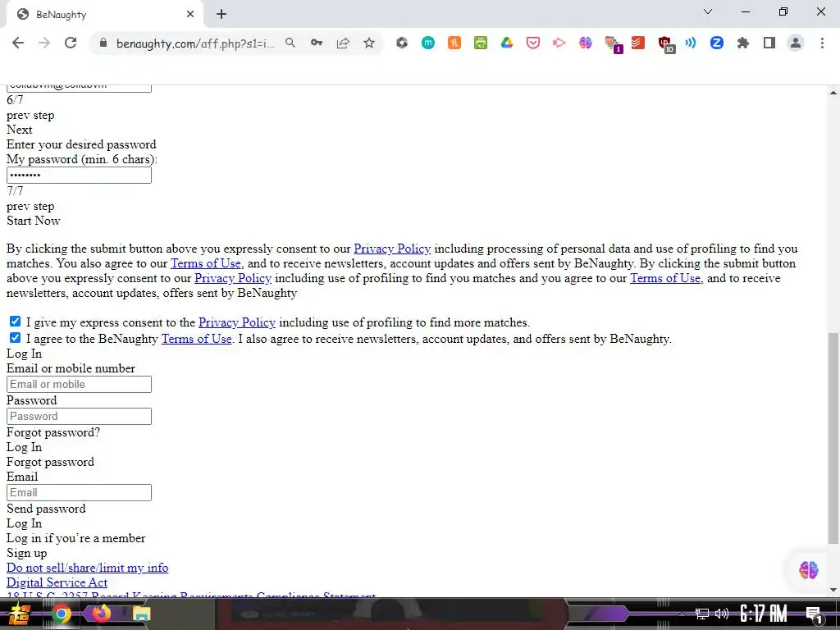Open Chrome's three-dot menu

(822, 43)
